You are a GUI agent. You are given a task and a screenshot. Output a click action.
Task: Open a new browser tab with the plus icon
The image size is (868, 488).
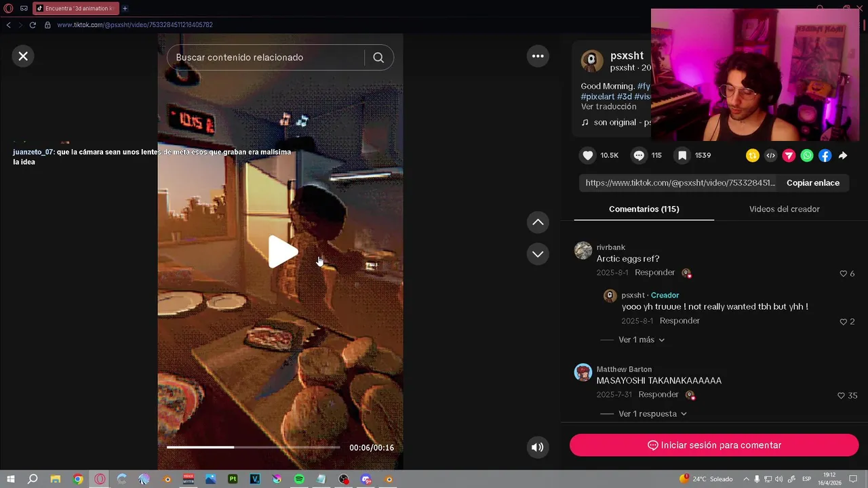(x=125, y=8)
